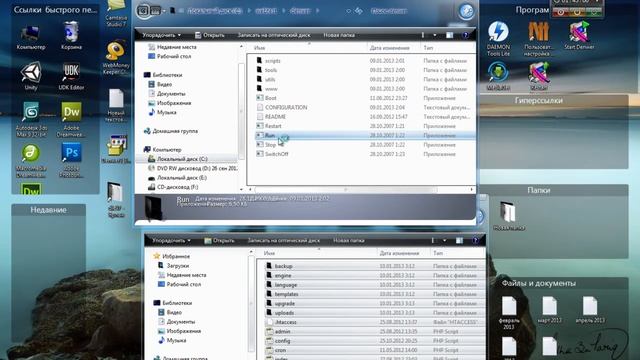
Task: Click Записать на оптический диск in lower Explorer
Action: tap(284, 241)
